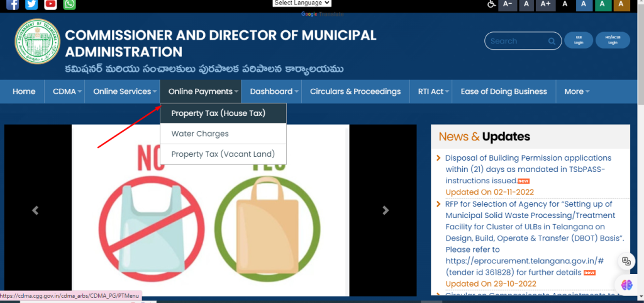This screenshot has height=303, width=644.
Task: Click the Commissioner and Director title text
Action: 221,43
